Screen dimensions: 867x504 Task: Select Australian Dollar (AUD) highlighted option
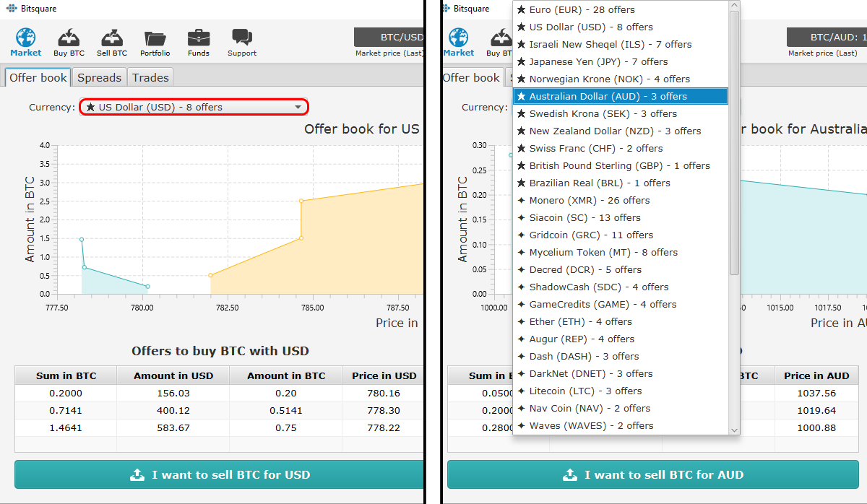[x=621, y=97]
